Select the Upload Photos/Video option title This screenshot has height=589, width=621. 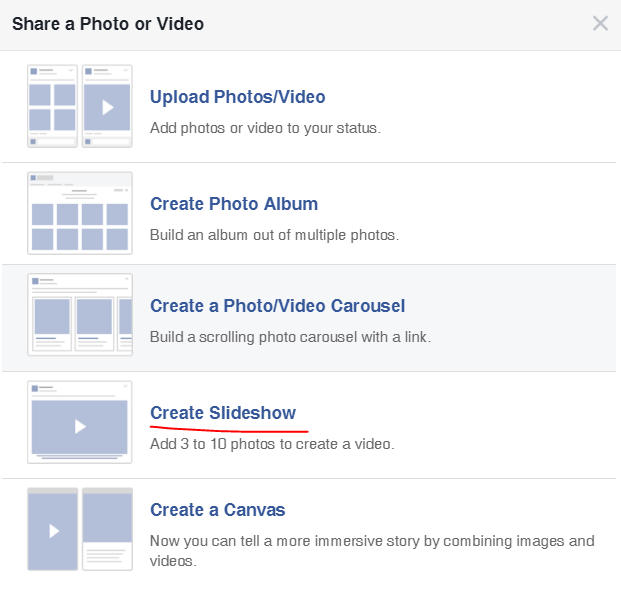pyautogui.click(x=237, y=97)
